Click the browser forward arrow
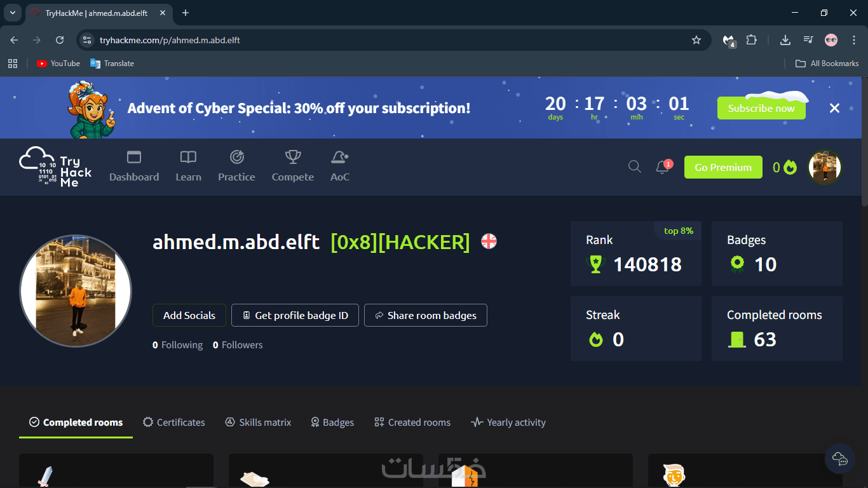Viewport: 868px width, 488px height. [x=37, y=40]
